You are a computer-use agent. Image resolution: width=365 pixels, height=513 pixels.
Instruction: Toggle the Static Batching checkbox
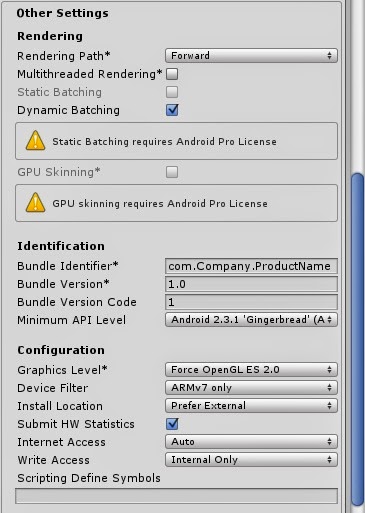pyautogui.click(x=172, y=92)
